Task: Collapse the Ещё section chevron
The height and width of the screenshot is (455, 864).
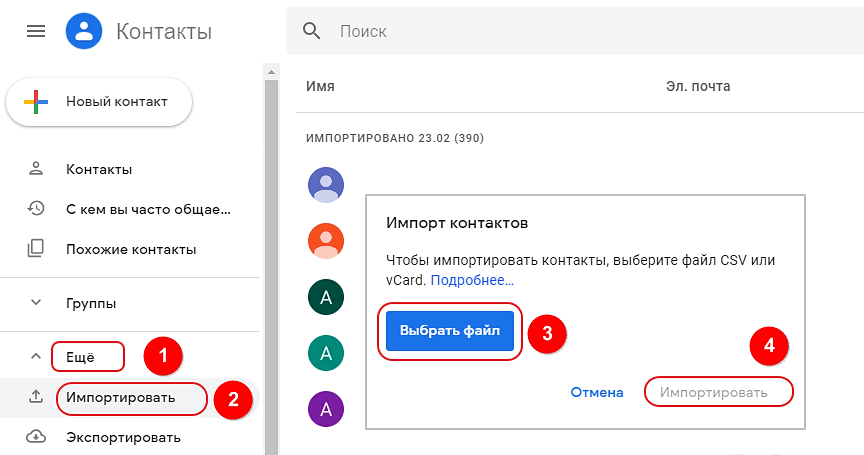Action: click(x=36, y=355)
